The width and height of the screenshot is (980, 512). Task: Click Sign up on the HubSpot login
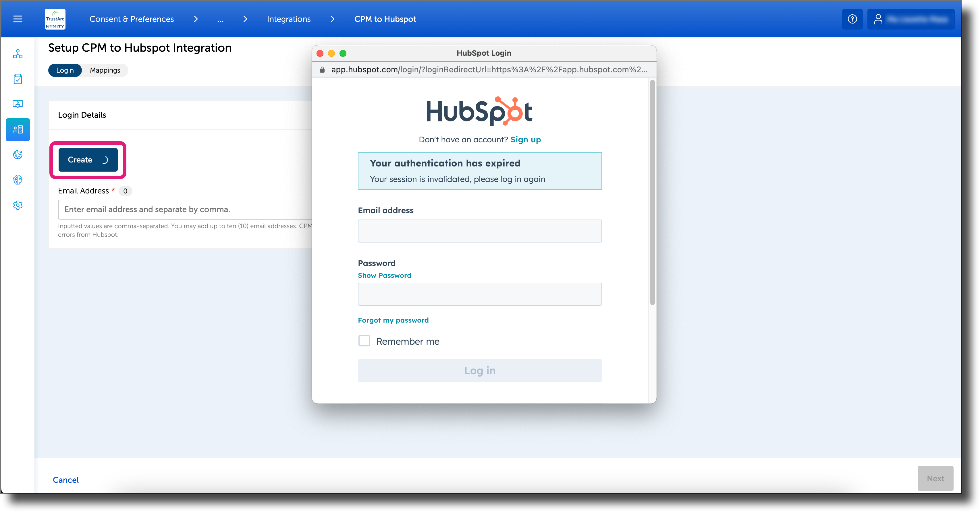pyautogui.click(x=526, y=139)
